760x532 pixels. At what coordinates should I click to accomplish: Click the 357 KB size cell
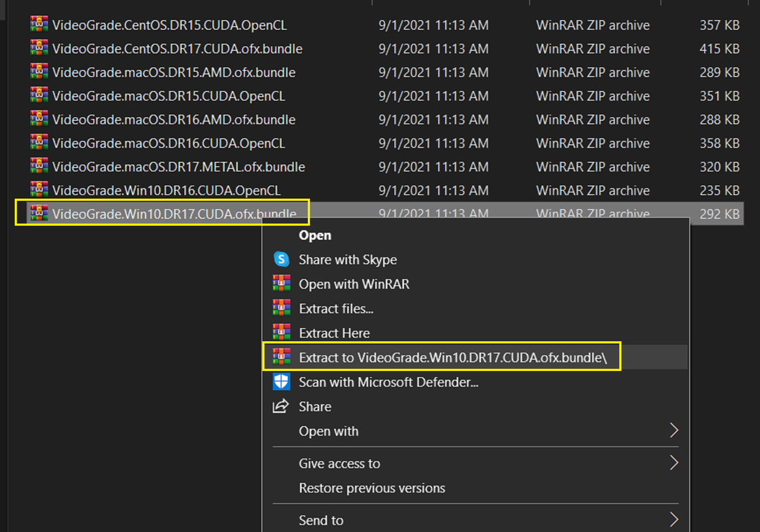point(719,25)
